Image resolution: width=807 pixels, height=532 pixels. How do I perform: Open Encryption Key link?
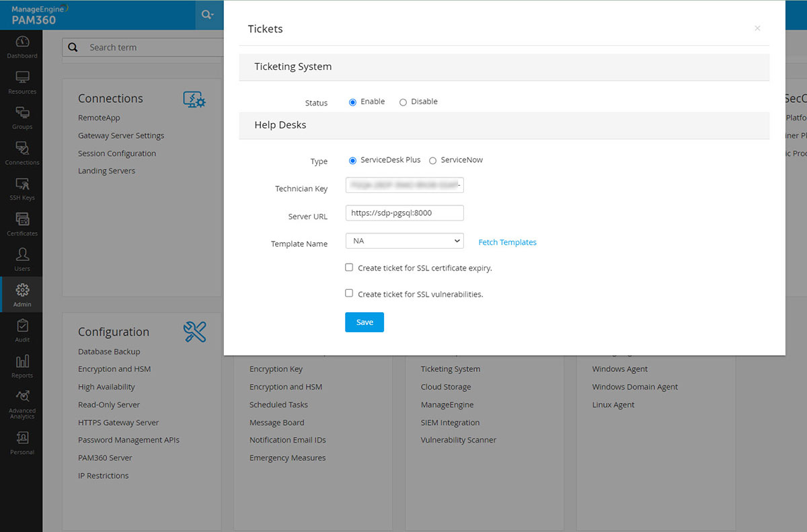tap(276, 369)
